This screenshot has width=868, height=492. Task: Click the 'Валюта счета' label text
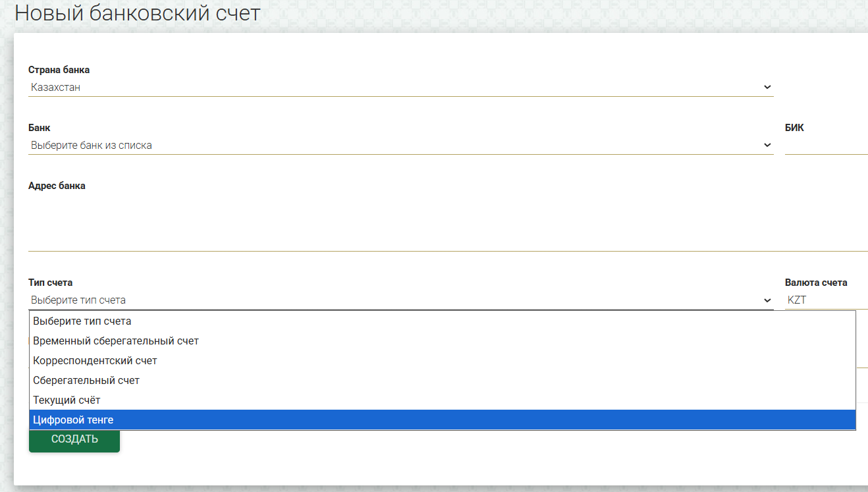coord(816,283)
